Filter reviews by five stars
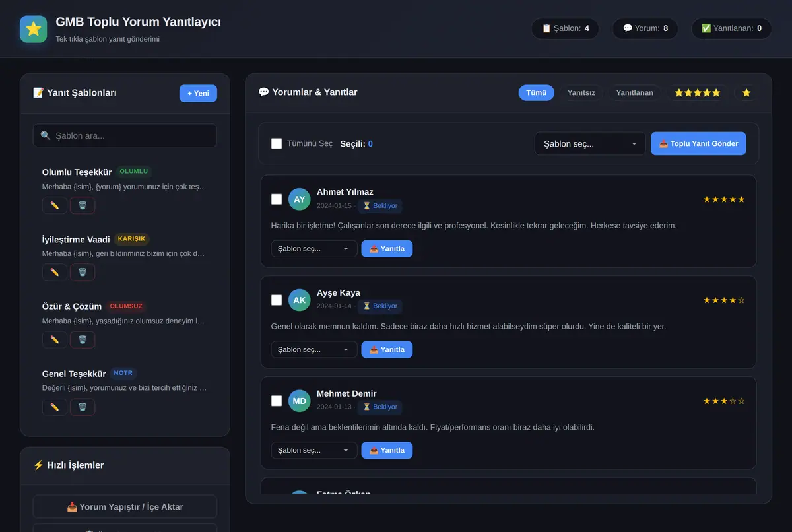 (698, 92)
